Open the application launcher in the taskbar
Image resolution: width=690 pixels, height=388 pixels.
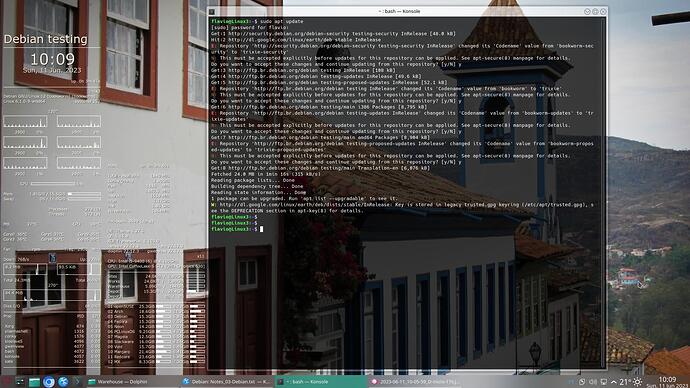pos(6,381)
